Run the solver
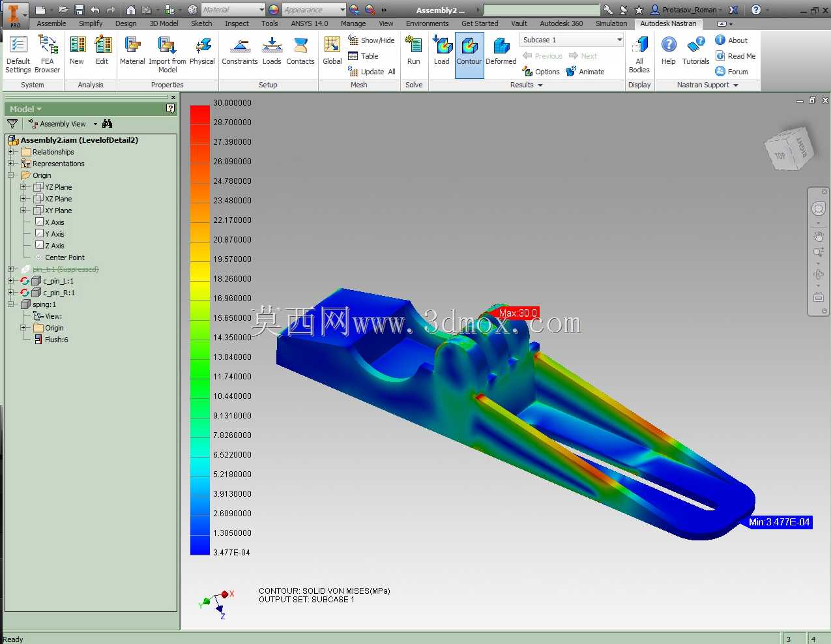 pyautogui.click(x=414, y=51)
